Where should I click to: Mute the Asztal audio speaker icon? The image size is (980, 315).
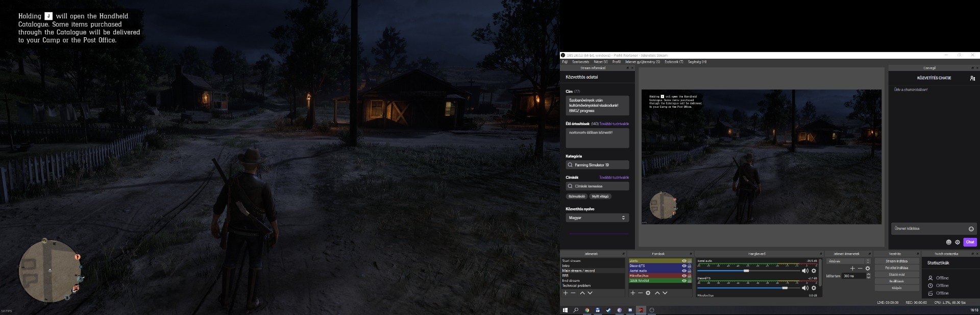pyautogui.click(x=805, y=271)
